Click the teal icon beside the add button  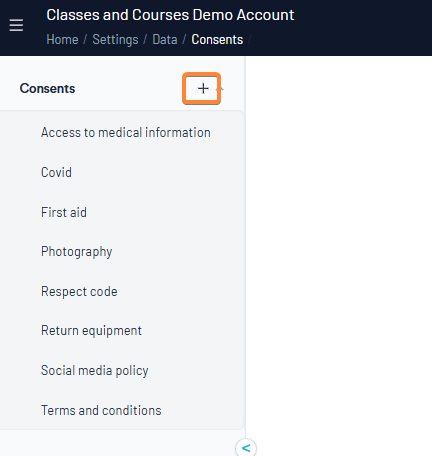(220, 89)
